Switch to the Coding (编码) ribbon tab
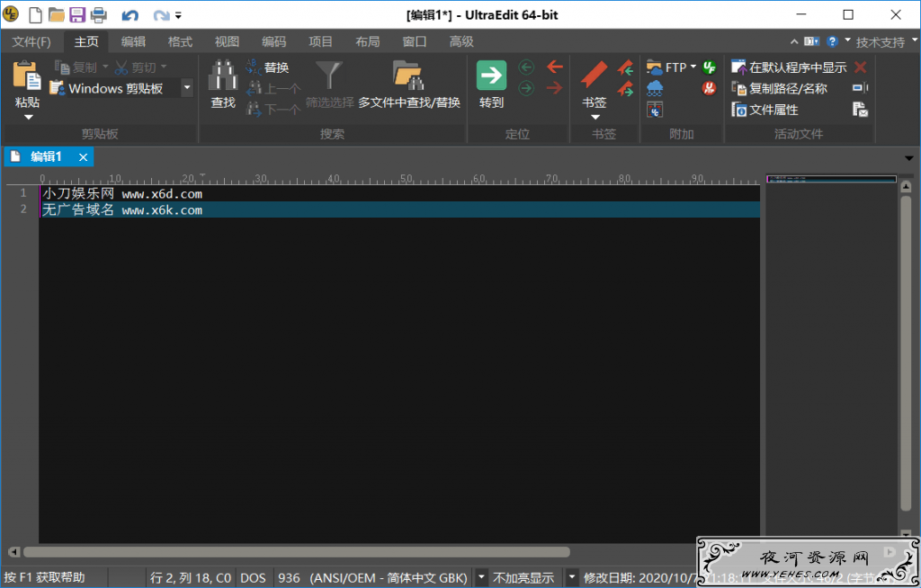Viewport: 921px width, 588px height. (273, 41)
